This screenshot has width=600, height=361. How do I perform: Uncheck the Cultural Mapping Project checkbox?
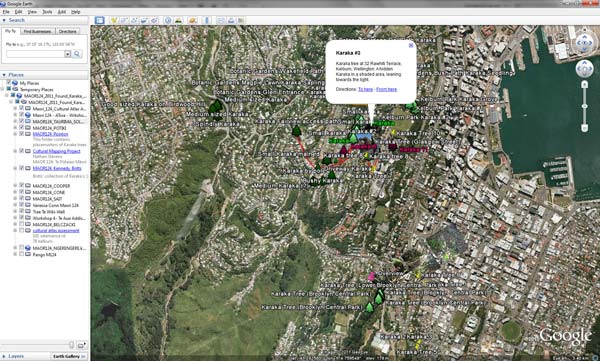coord(21,151)
